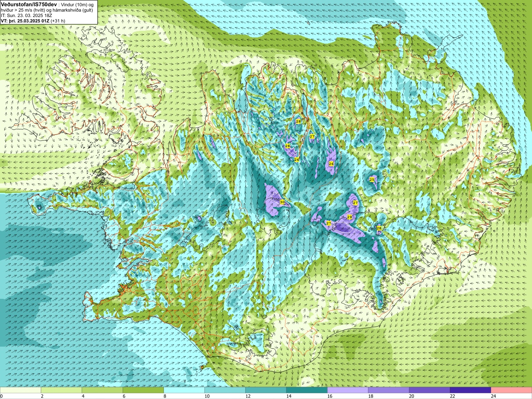Click the legend swatch for 4–6 m/s
This screenshot has width=532, height=399.
click(102, 390)
